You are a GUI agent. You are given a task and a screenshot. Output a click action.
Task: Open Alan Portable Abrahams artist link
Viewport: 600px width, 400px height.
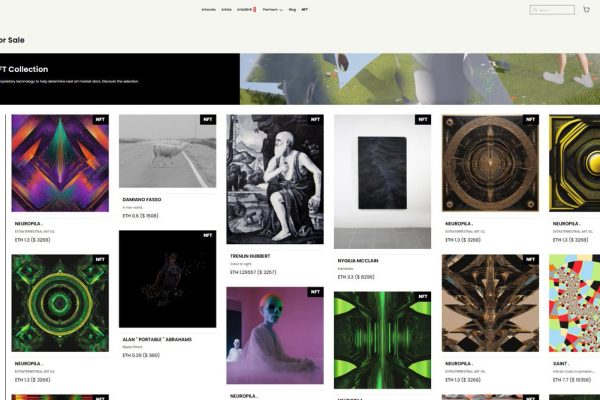point(157,339)
